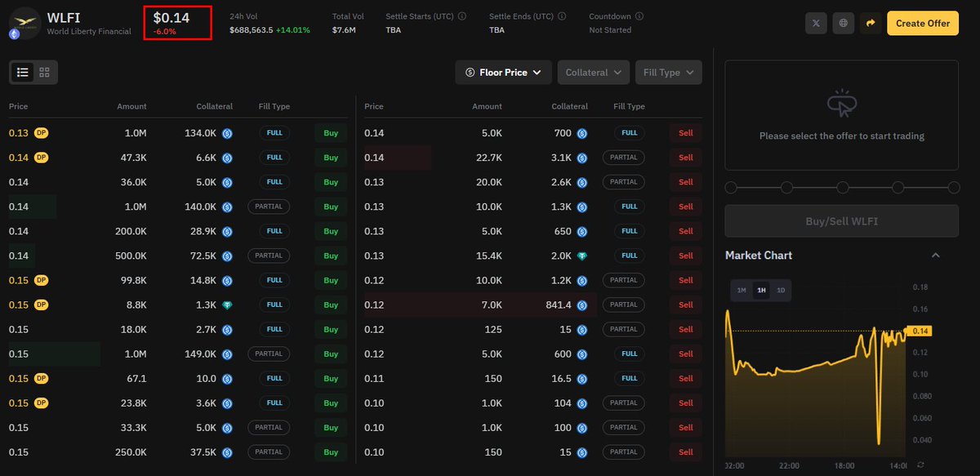Click DP badge in 99.8K row
Screen dimensions: 980x476
point(40,280)
